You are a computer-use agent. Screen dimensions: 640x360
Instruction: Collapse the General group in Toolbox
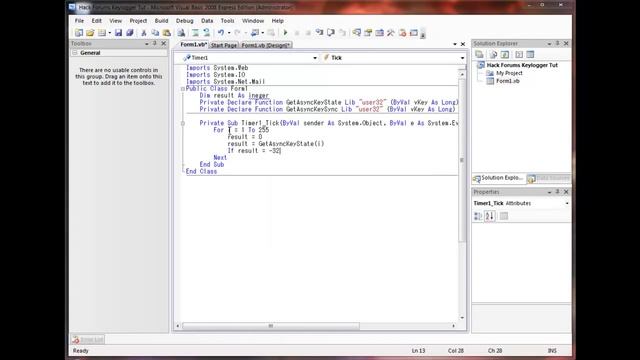point(75,53)
